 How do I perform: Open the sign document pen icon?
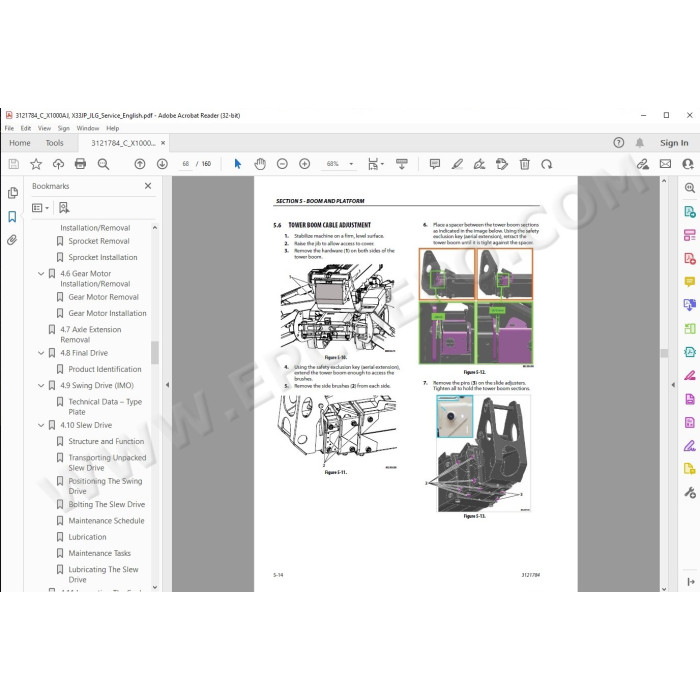[x=479, y=164]
